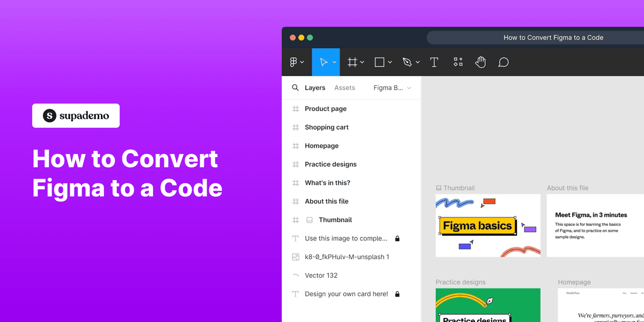Select the Shopping cart frame layer
This screenshot has width=644, height=322.
(x=325, y=127)
